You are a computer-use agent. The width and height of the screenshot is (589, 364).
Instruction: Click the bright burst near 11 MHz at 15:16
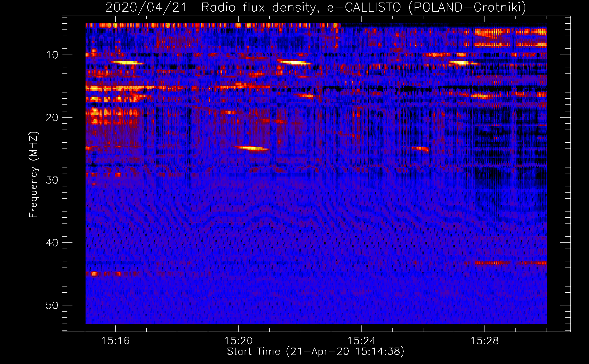(x=128, y=63)
